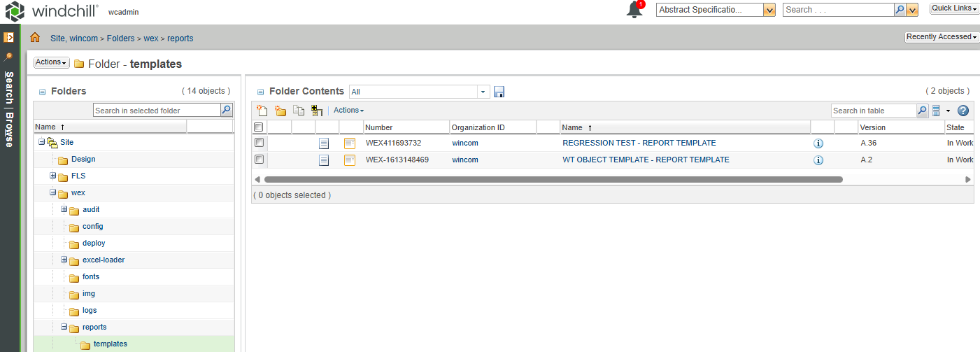Collapse the reports folder node
This screenshot has height=352, width=980.
click(x=64, y=327)
